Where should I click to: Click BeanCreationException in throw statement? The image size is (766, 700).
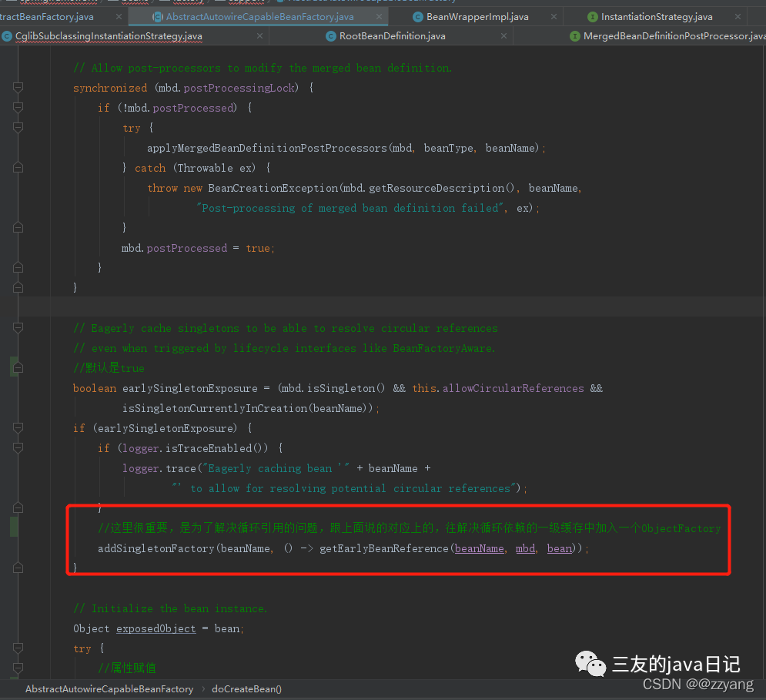pos(273,188)
